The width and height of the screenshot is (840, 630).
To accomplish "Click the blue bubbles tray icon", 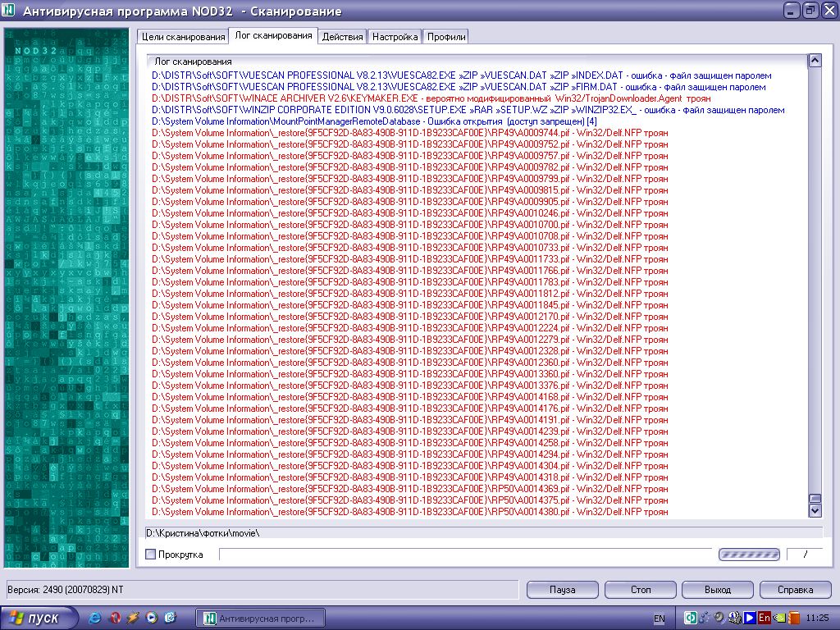I will coord(705,618).
